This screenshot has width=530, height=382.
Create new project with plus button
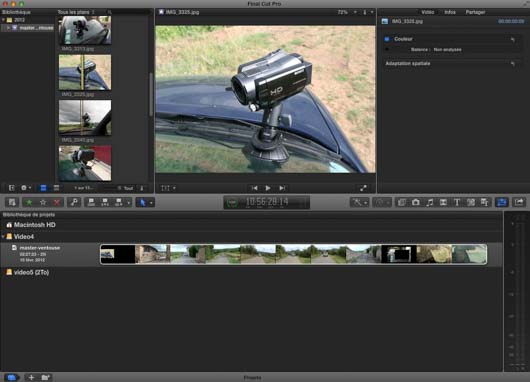[31, 377]
